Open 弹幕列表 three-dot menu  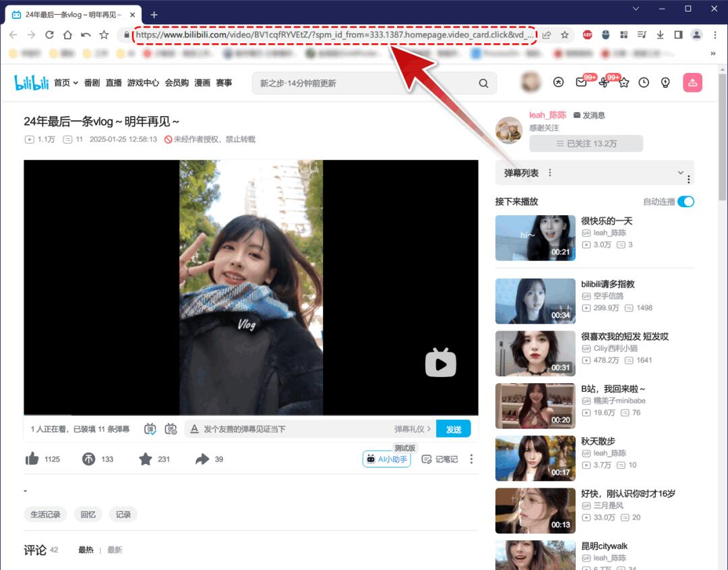550,173
